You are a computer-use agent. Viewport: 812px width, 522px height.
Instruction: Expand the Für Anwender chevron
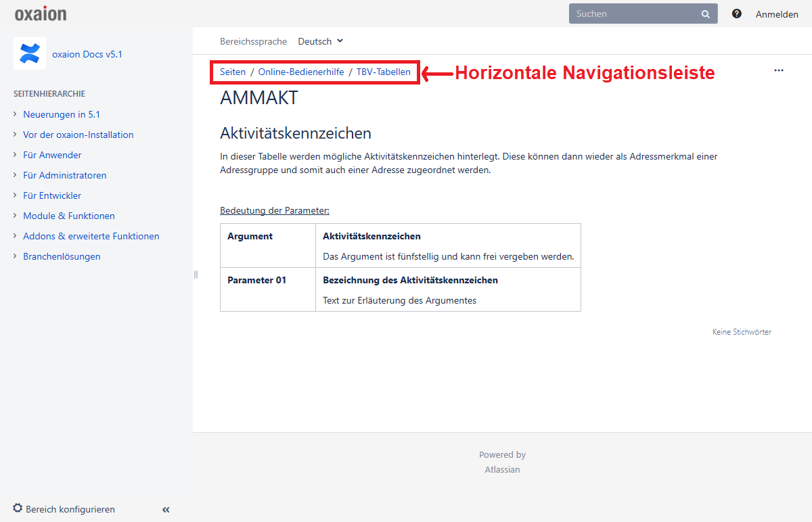tap(15, 155)
